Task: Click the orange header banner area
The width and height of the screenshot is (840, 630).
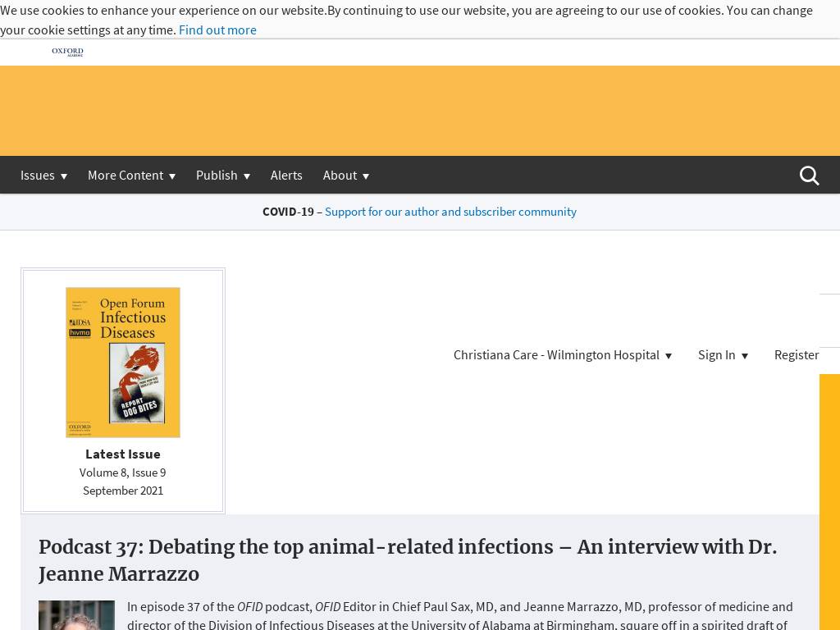Action: point(420,111)
